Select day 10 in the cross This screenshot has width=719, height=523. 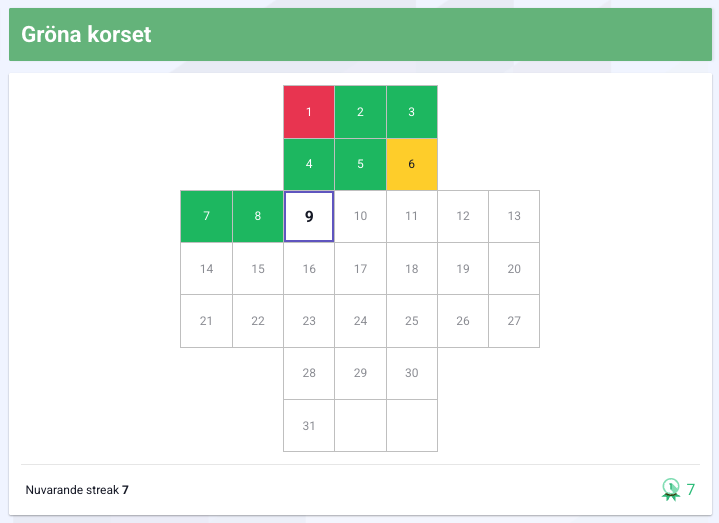360,216
